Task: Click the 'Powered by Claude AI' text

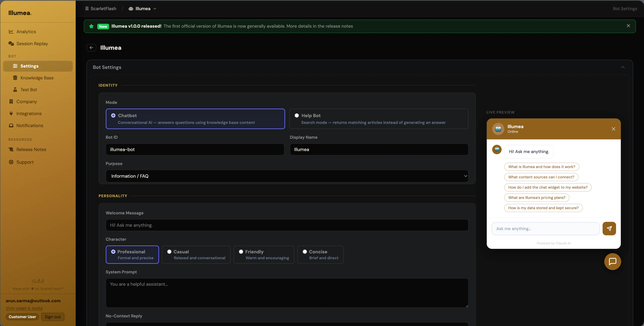Action: [x=553, y=243]
